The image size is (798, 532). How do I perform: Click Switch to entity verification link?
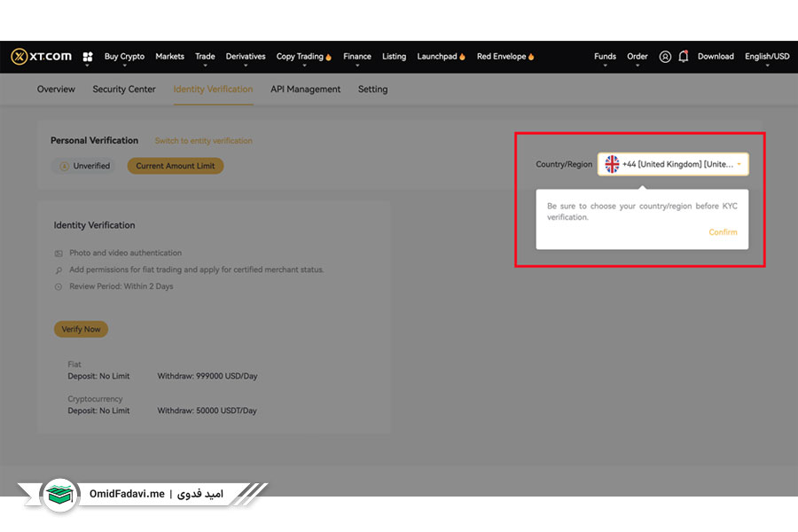(x=203, y=141)
